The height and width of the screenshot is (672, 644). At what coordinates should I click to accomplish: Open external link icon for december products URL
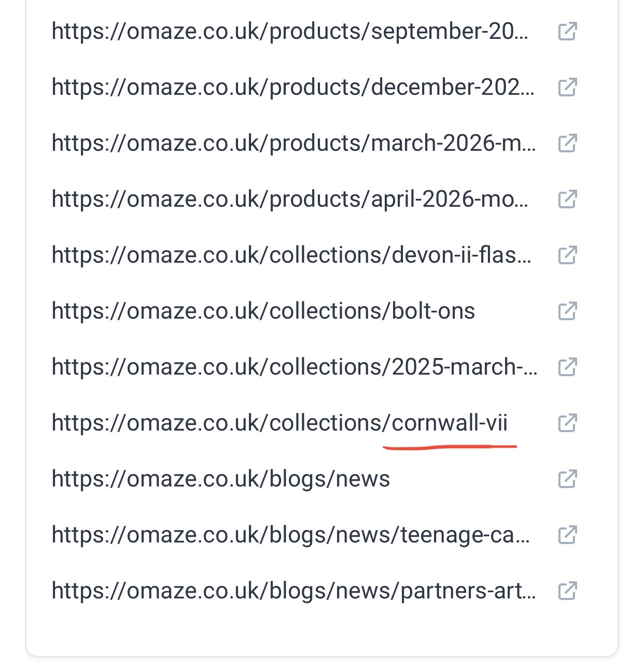[x=567, y=88]
